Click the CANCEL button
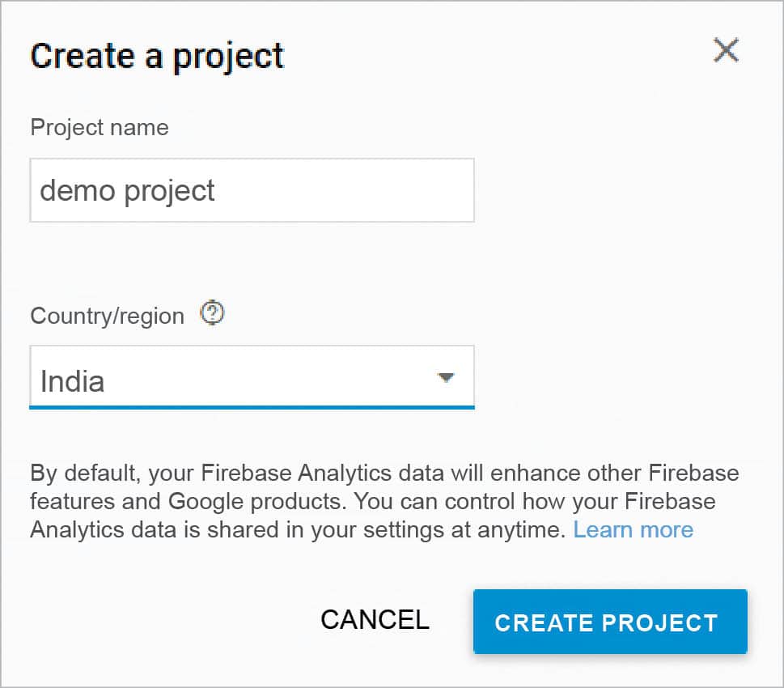 pos(375,619)
